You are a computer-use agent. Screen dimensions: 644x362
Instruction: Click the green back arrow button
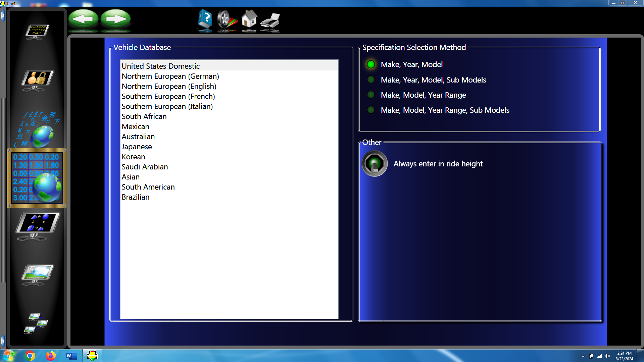pos(83,19)
